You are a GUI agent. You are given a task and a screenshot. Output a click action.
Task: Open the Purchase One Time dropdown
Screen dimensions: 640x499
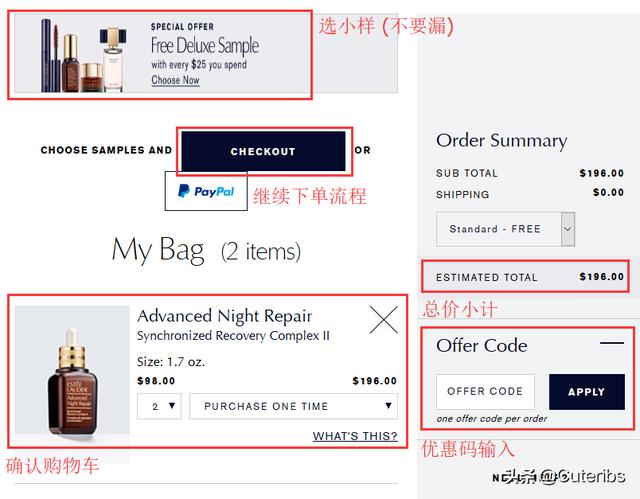[x=293, y=406]
